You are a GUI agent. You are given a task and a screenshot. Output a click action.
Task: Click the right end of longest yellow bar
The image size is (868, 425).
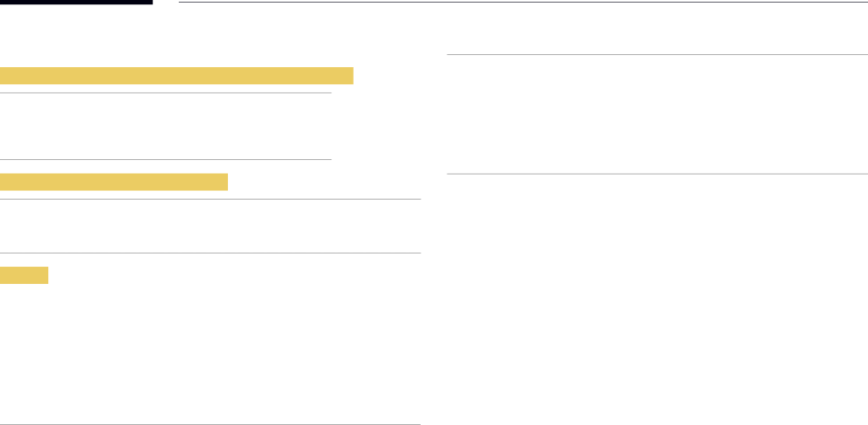pos(348,75)
